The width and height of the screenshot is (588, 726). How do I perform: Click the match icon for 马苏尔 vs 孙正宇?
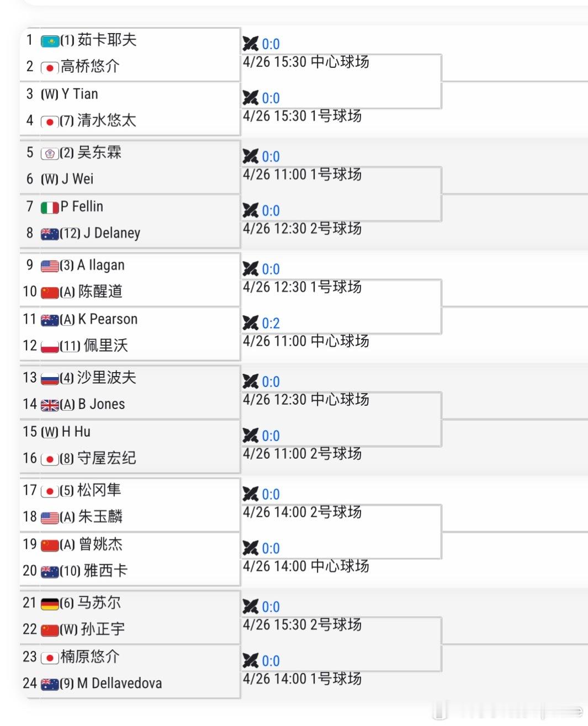point(250,607)
